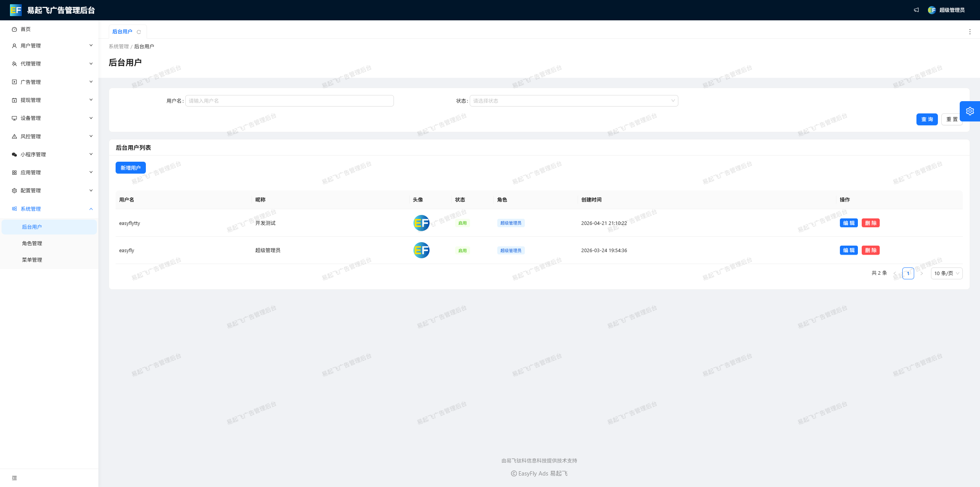Collapse the sidebar with bottom menu icon
Viewport: 980px width, 487px height.
[14, 478]
